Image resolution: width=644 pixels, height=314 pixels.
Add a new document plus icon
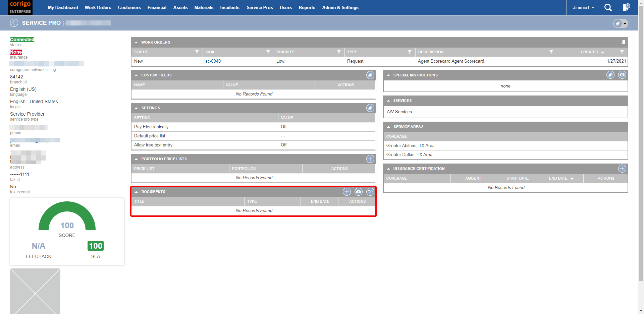pos(347,192)
